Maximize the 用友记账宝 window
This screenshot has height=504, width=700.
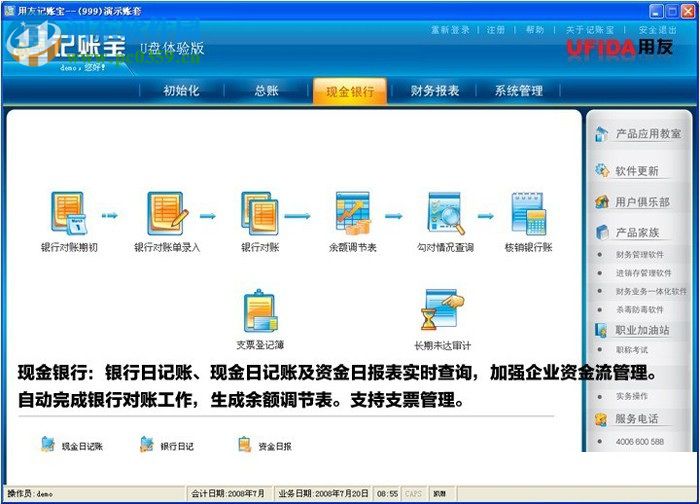pyautogui.click(x=671, y=11)
